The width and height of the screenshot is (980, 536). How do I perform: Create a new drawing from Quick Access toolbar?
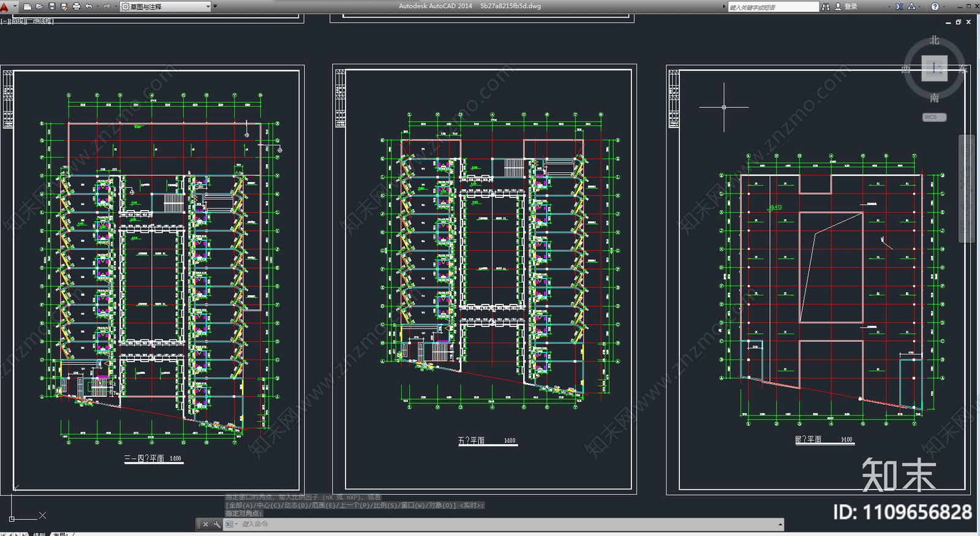click(28, 7)
